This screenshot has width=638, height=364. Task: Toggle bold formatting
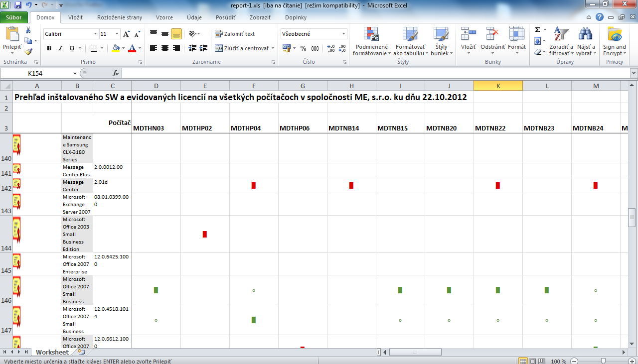pyautogui.click(x=49, y=48)
